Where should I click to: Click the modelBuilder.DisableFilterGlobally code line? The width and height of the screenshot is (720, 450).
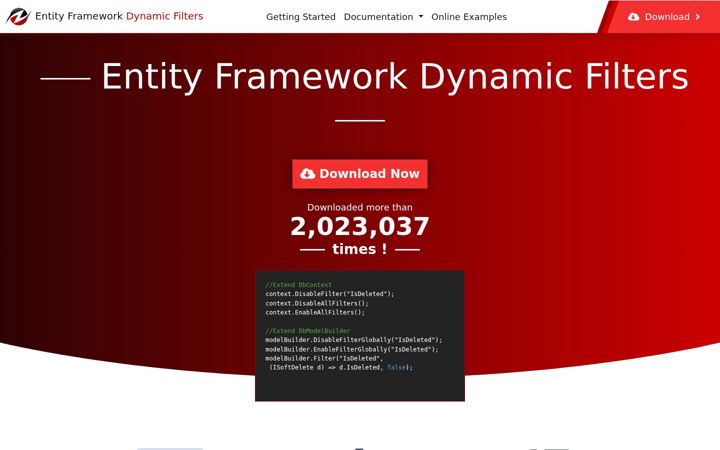click(x=354, y=340)
